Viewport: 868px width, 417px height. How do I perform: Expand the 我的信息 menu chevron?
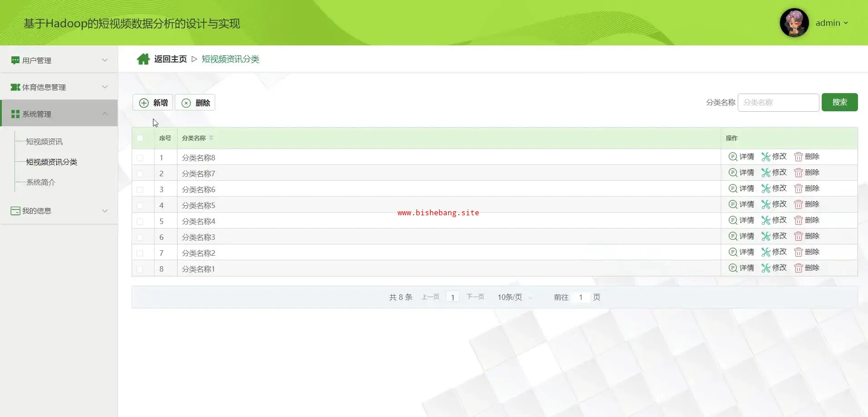pos(105,211)
